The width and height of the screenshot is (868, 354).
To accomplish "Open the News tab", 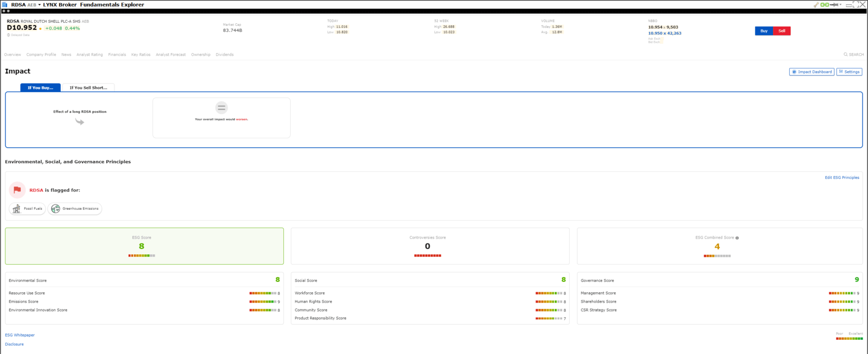I will (x=66, y=54).
